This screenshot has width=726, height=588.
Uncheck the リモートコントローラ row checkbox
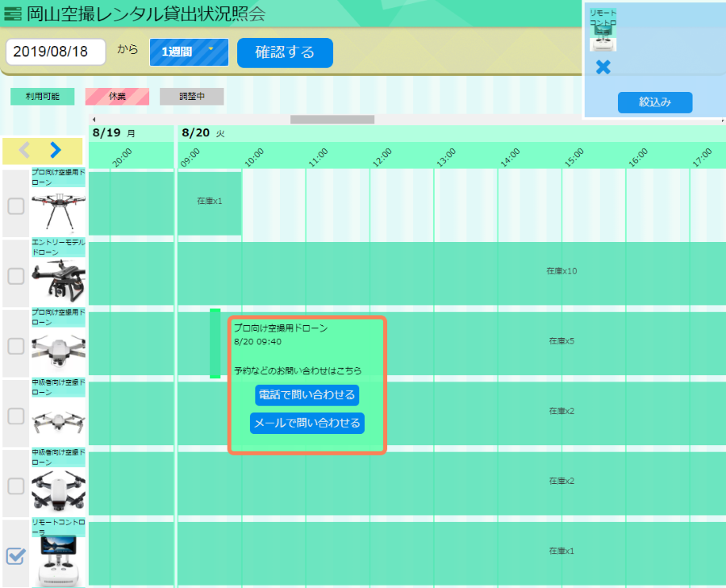16,556
